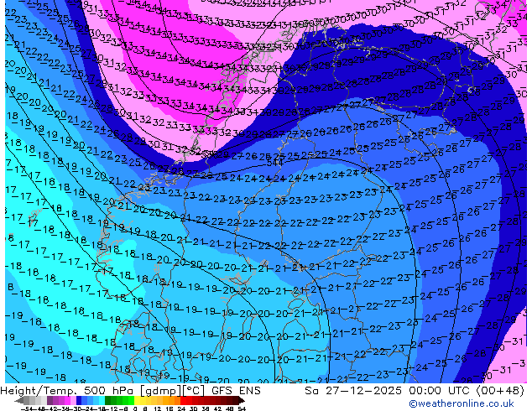
Task: Click the dark blue legend color near -30
Action: point(79,400)
